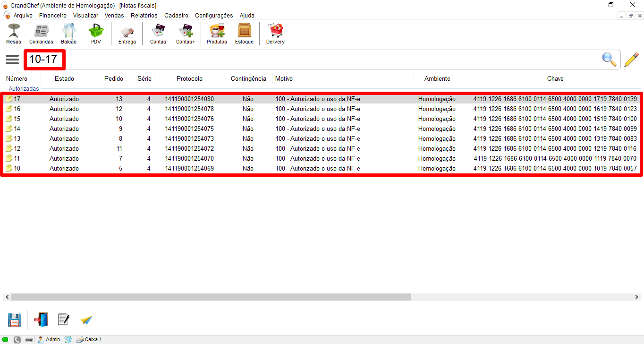Click the floppy disk save icon
Viewport: 644px width, 344px height.
[15, 320]
